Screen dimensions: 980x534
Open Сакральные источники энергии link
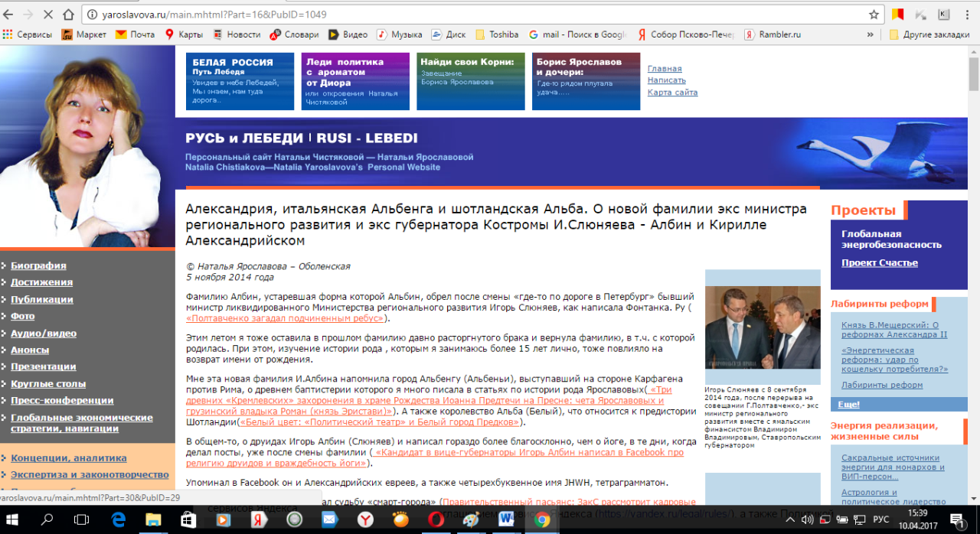[893, 467]
